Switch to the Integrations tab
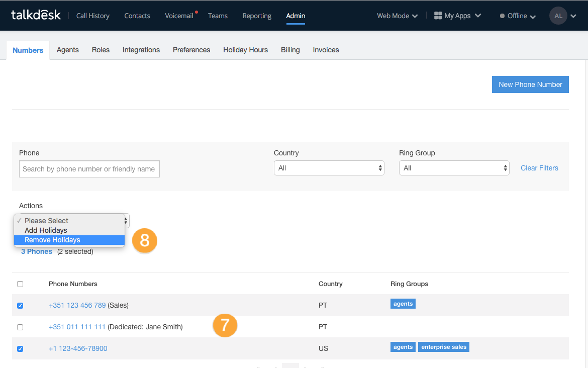Image resolution: width=588 pixels, height=368 pixels. [x=141, y=50]
